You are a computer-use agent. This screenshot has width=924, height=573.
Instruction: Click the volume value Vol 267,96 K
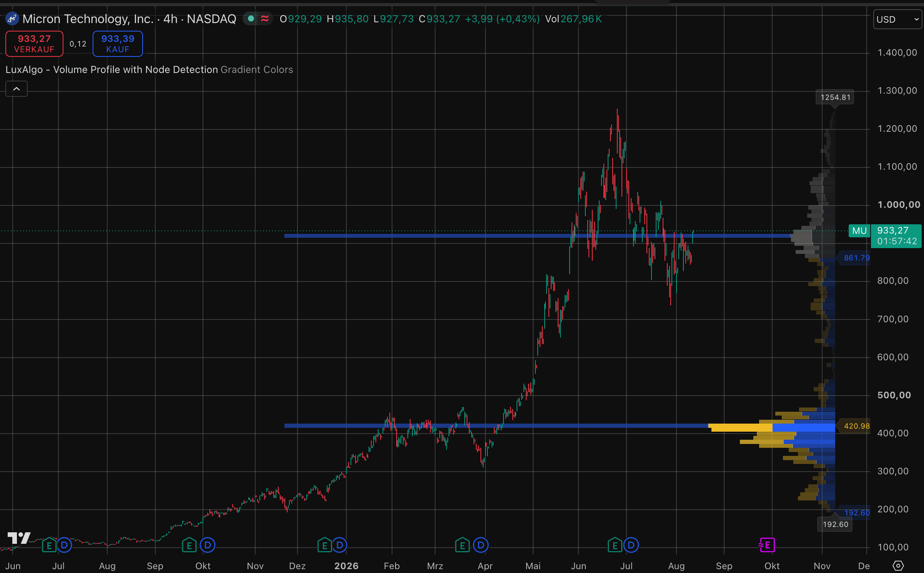pos(573,19)
